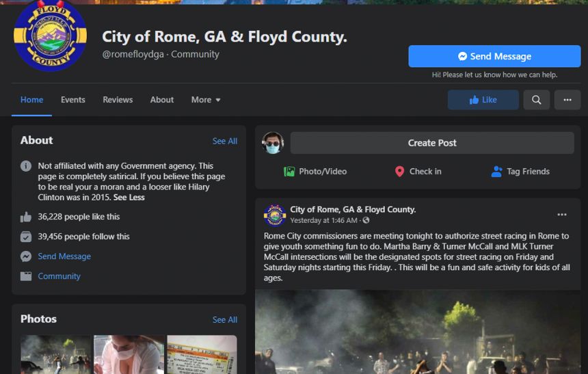Open the Community category link
The height and width of the screenshot is (374, 588).
[59, 276]
